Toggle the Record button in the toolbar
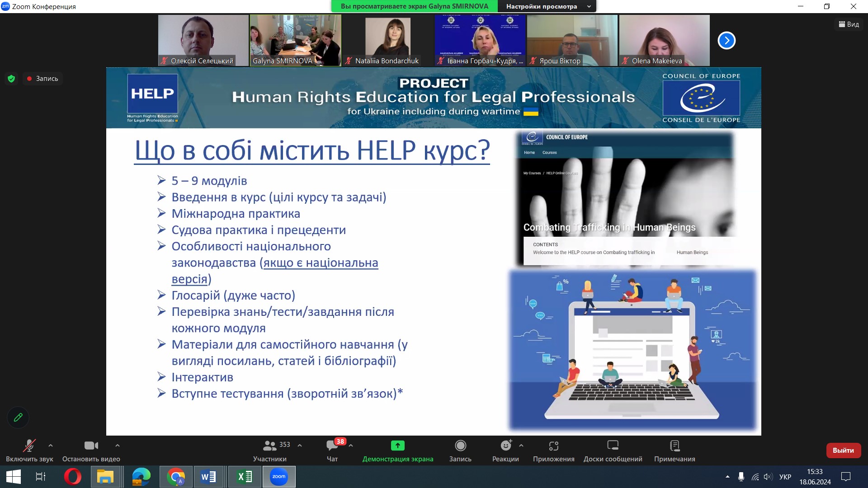 [x=460, y=446]
